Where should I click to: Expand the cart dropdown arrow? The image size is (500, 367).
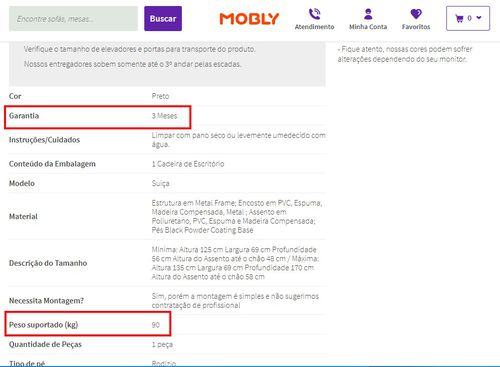click(x=479, y=18)
